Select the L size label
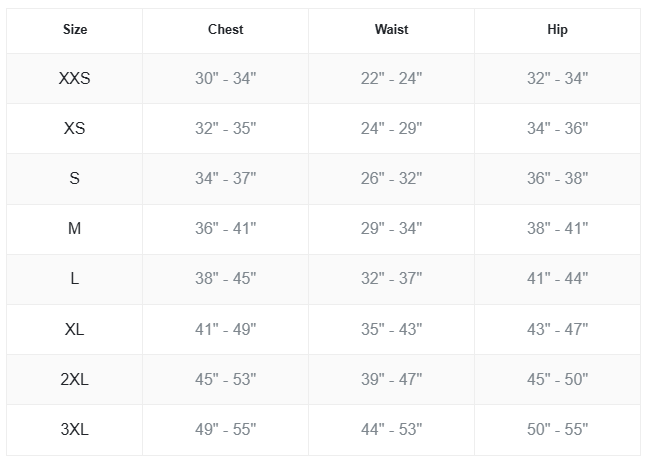Viewport: 649px width, 462px height. click(75, 279)
